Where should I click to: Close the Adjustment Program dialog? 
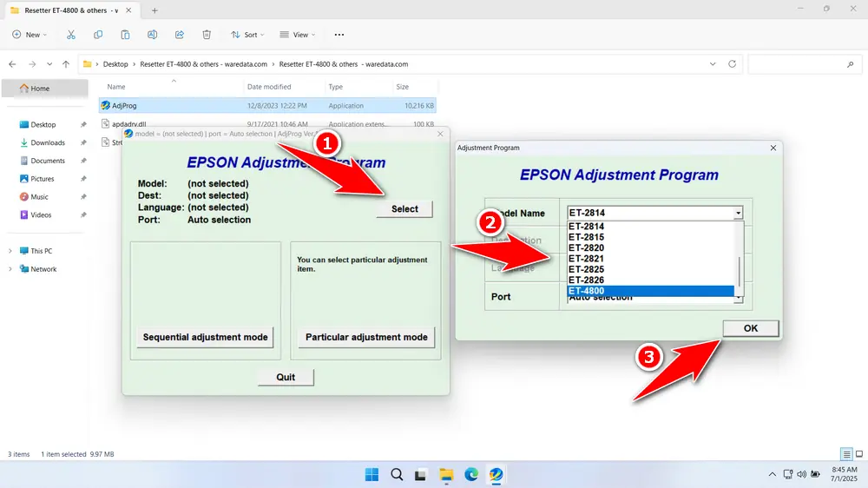[773, 148]
